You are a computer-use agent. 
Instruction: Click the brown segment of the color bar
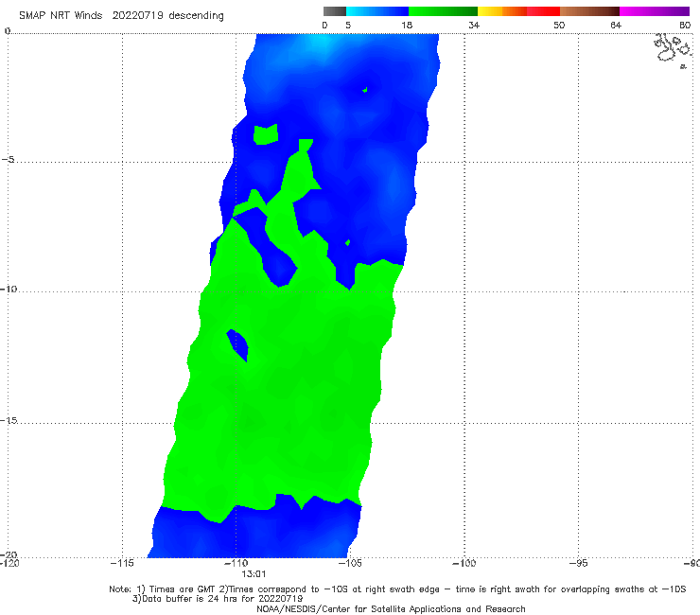click(x=589, y=11)
